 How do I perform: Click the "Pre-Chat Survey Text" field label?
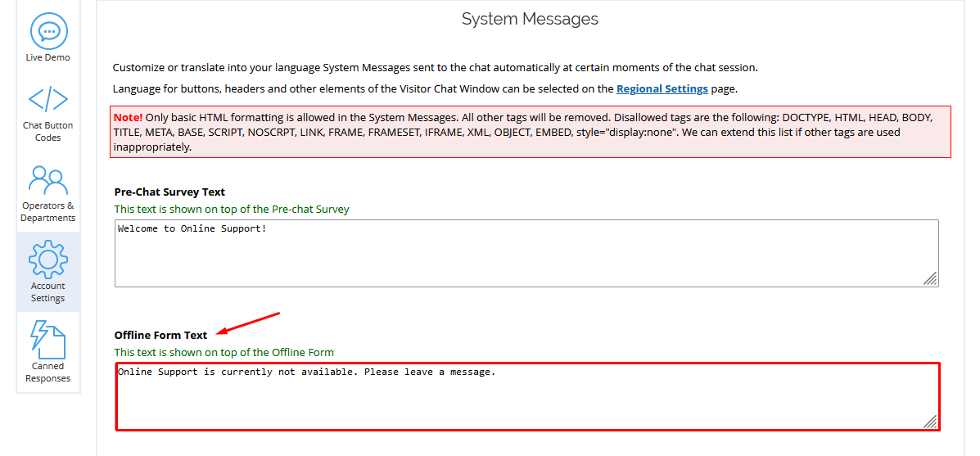169,192
